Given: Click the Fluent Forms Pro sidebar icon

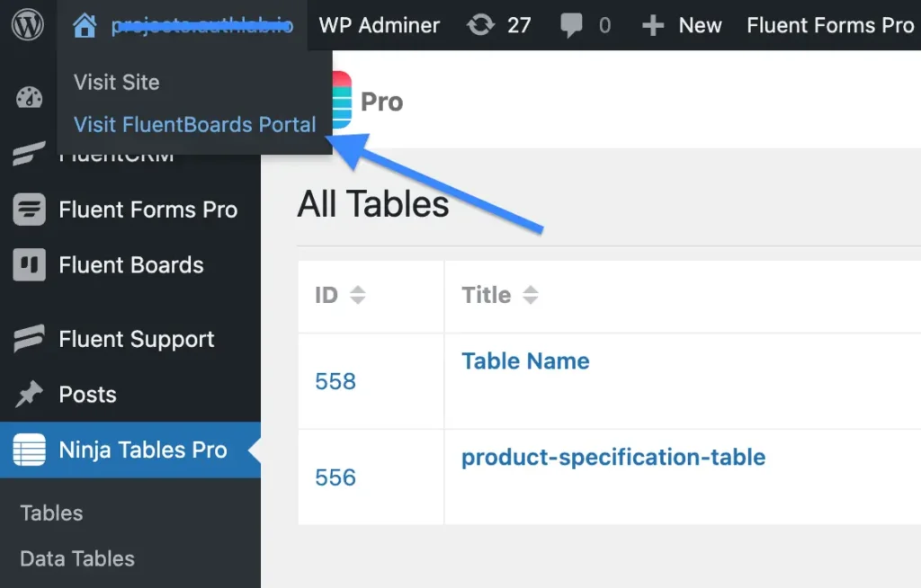Looking at the screenshot, I should coord(29,209).
